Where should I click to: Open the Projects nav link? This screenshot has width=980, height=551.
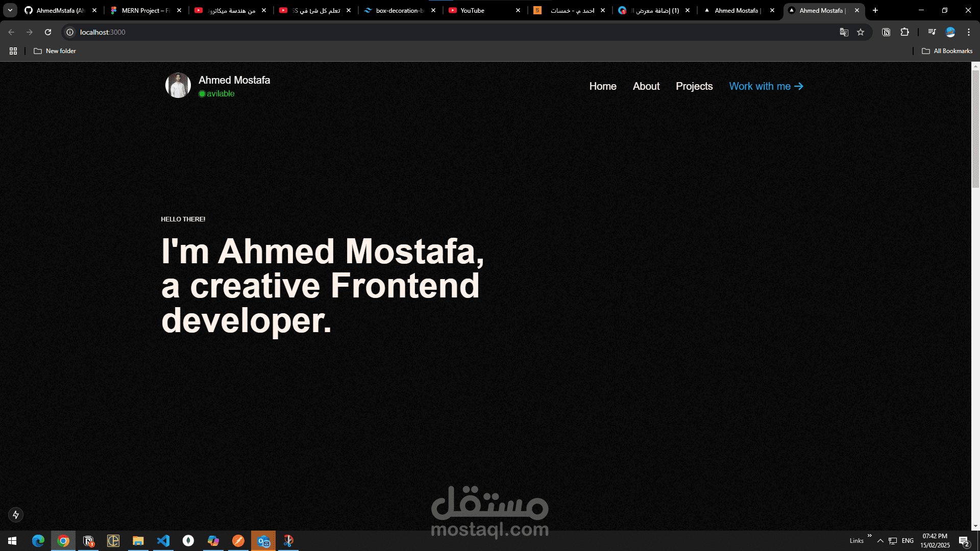[694, 86]
